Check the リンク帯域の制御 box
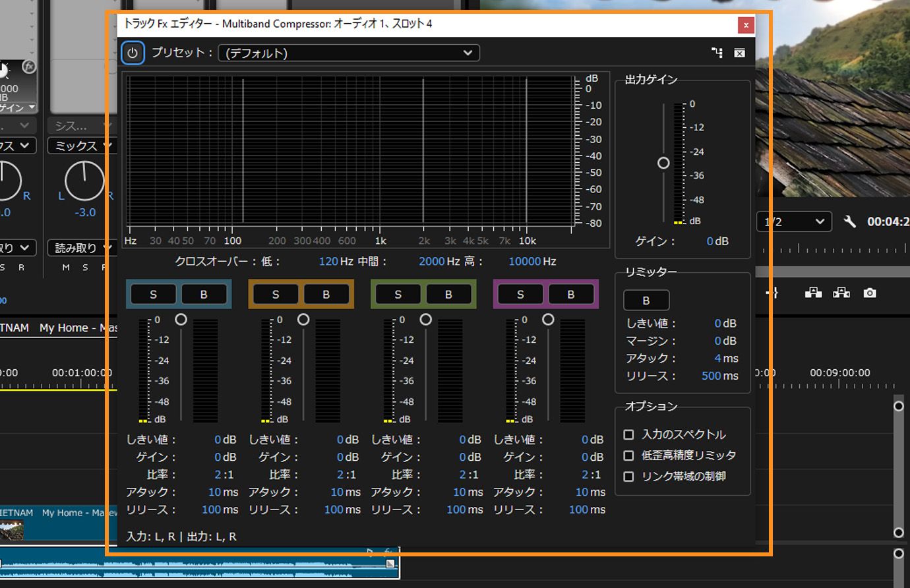Screen dimensions: 910x588 pyautogui.click(x=628, y=476)
